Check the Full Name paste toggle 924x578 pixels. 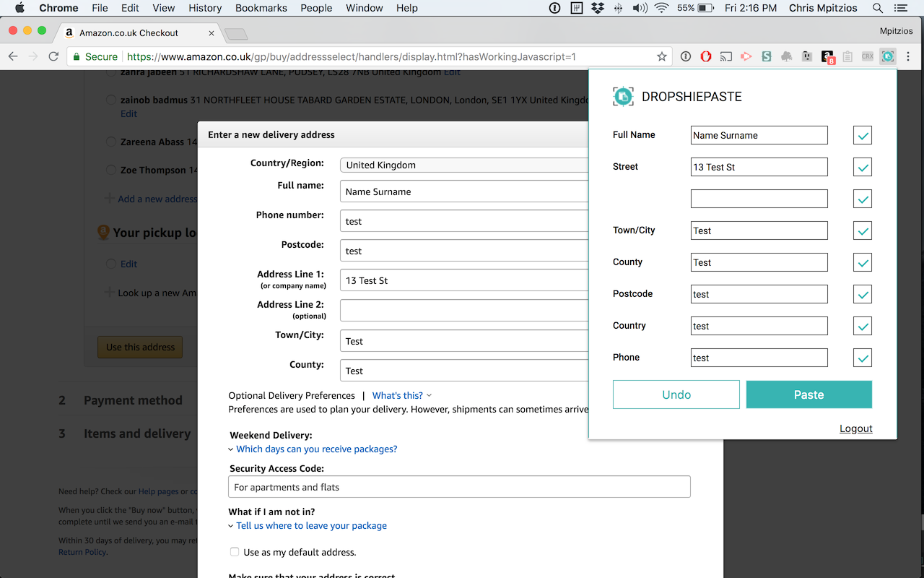(x=862, y=135)
